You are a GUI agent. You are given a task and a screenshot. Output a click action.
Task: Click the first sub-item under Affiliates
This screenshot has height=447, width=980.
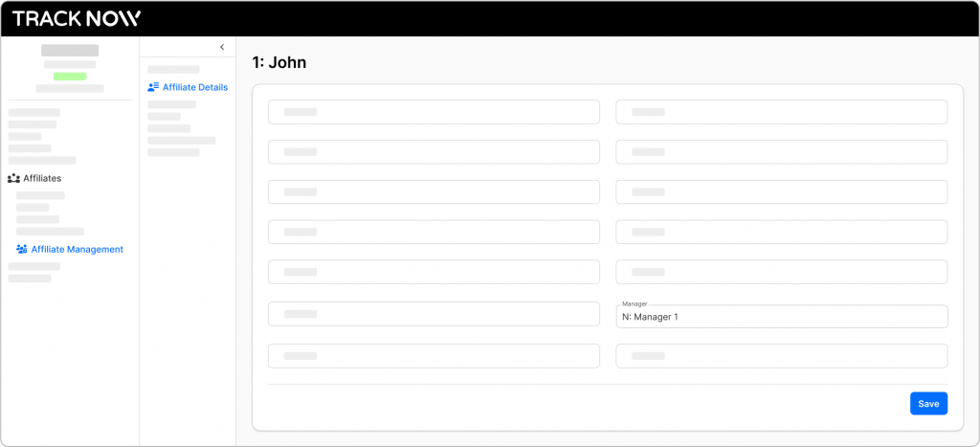(40, 195)
